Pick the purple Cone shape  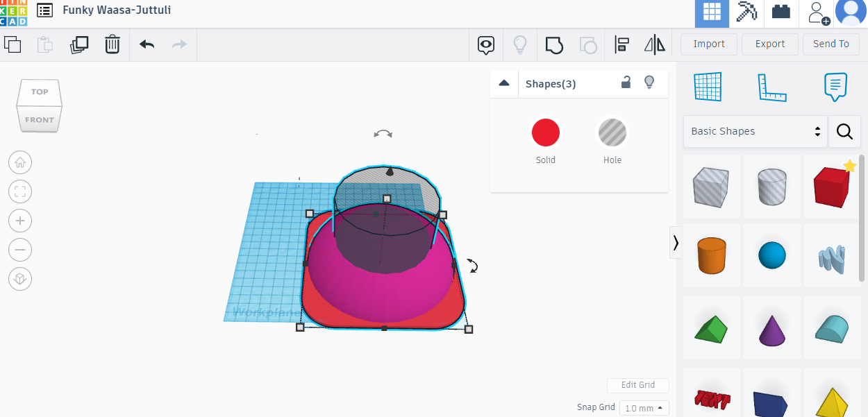click(771, 329)
